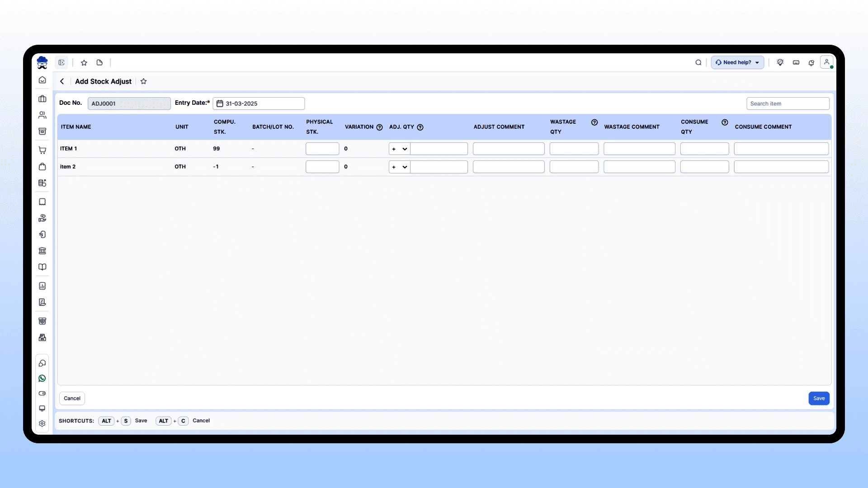Open the sign dropdown for item 2
This screenshot has width=868, height=488.
click(x=400, y=167)
